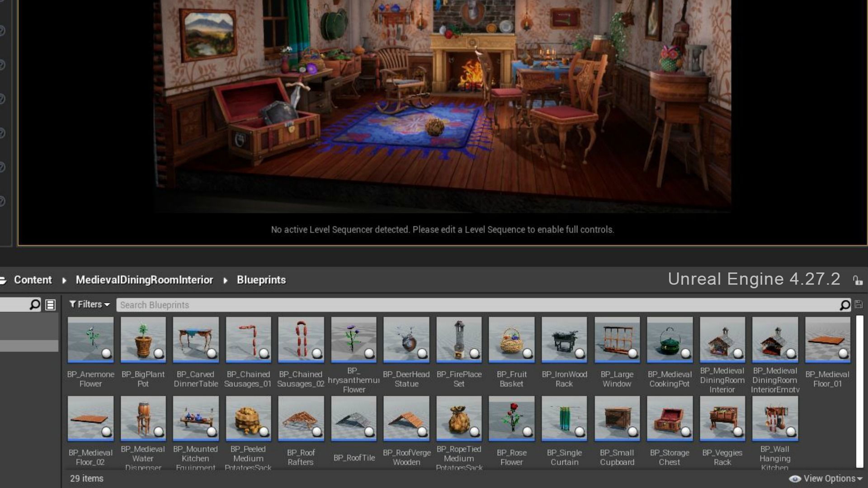Select the BP_StorageChest blueprint asset
Viewport: 868px width, 488px height.
670,418
